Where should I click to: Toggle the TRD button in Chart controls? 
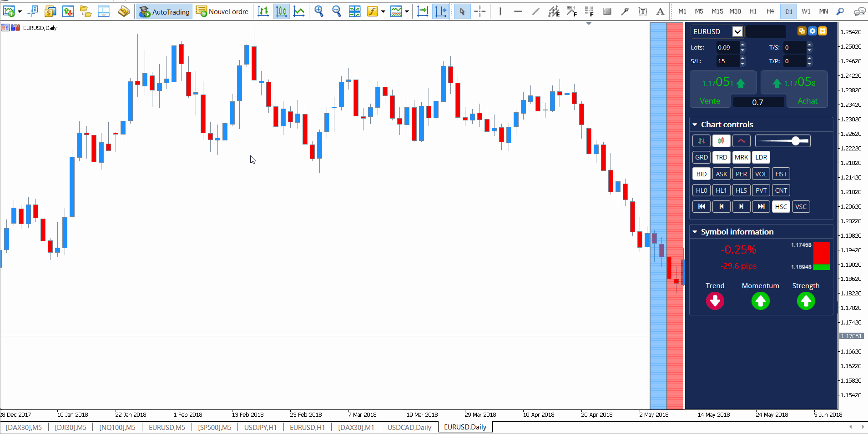pyautogui.click(x=721, y=157)
